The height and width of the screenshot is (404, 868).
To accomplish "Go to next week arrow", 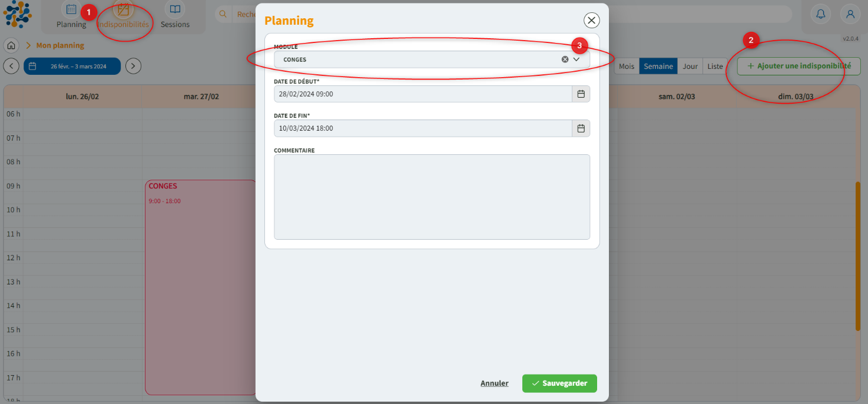I will click(134, 66).
